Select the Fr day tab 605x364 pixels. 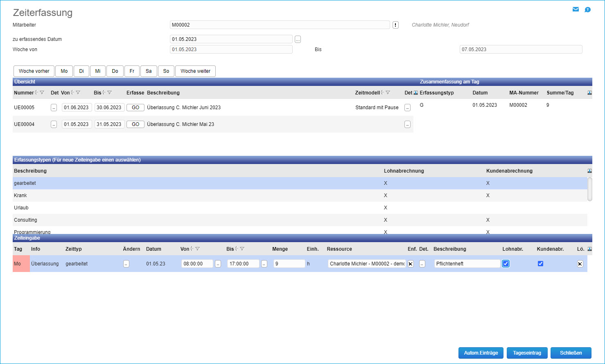point(132,71)
